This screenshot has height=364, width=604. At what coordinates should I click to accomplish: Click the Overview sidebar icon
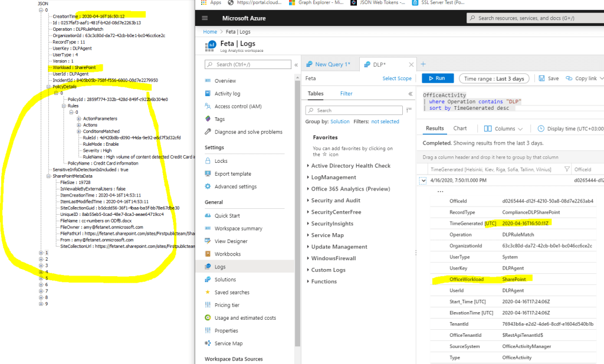pyautogui.click(x=208, y=81)
